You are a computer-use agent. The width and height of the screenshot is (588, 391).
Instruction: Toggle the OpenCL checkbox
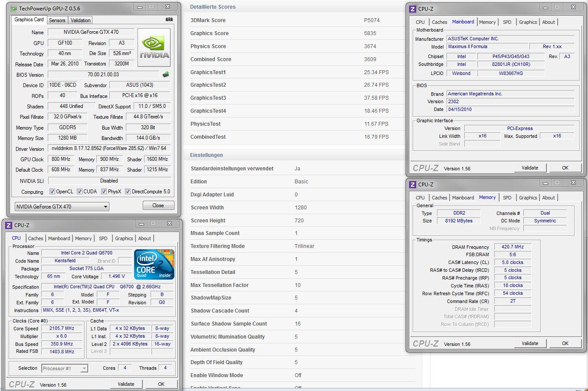coord(52,192)
